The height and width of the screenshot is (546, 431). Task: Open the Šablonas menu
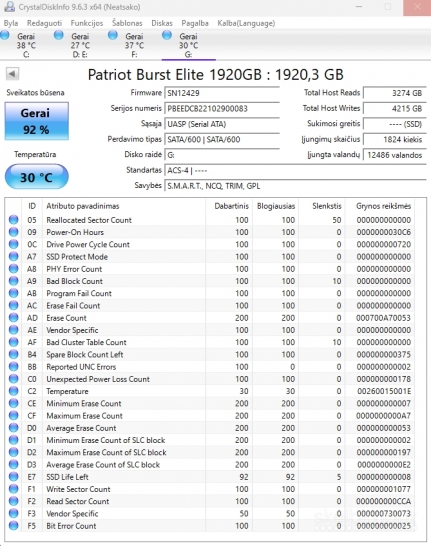(x=127, y=23)
